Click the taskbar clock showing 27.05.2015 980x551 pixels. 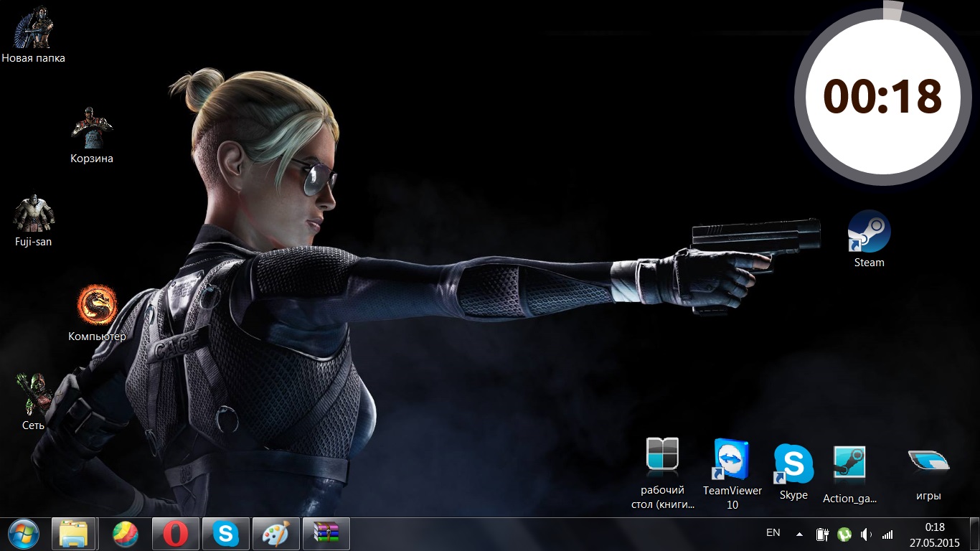point(934,534)
